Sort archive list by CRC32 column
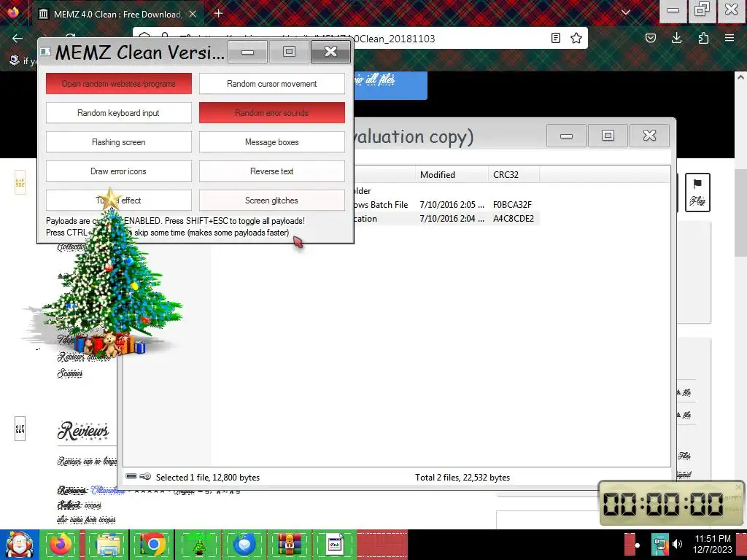The width and height of the screenshot is (747, 560). [x=514, y=175]
